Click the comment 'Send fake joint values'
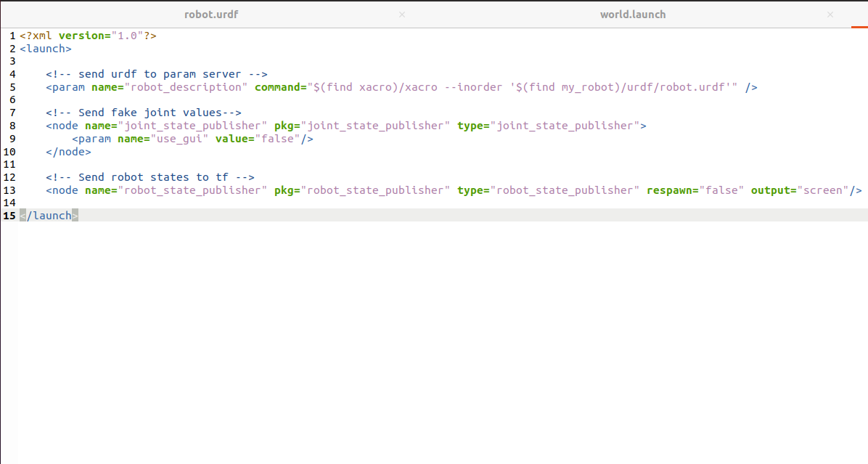Screen dimensions: 868x464 (x=144, y=113)
